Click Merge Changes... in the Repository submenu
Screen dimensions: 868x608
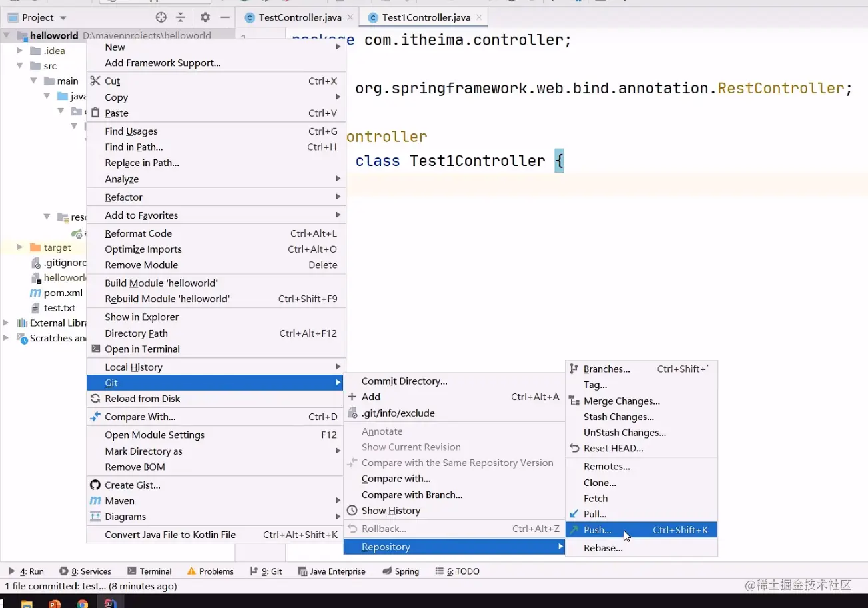coord(642,401)
